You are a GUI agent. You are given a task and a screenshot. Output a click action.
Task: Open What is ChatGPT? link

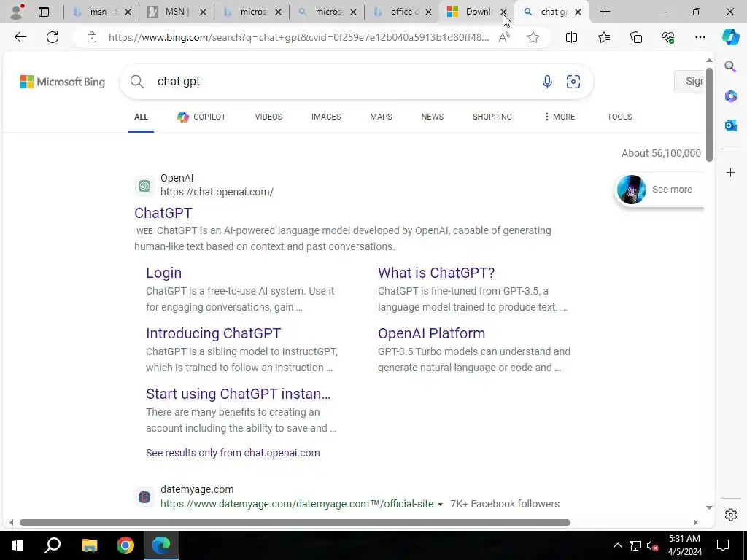pyautogui.click(x=436, y=273)
